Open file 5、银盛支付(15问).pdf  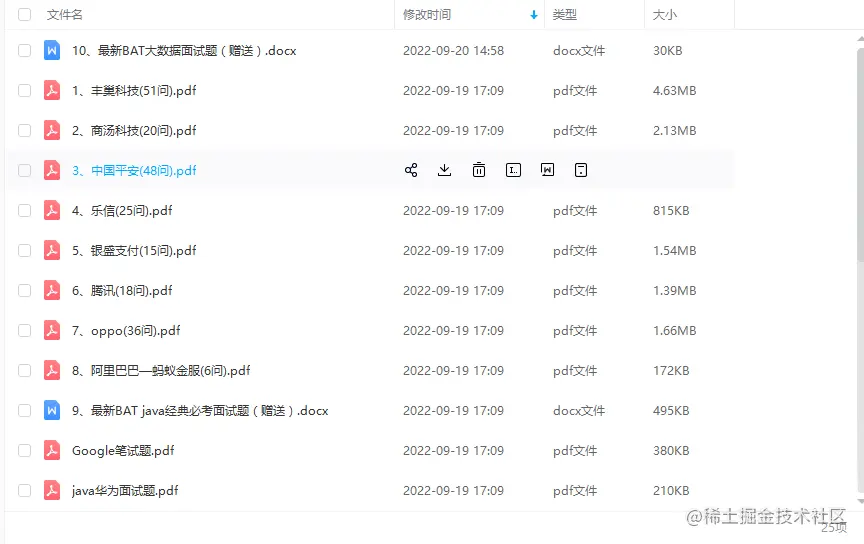[134, 250]
